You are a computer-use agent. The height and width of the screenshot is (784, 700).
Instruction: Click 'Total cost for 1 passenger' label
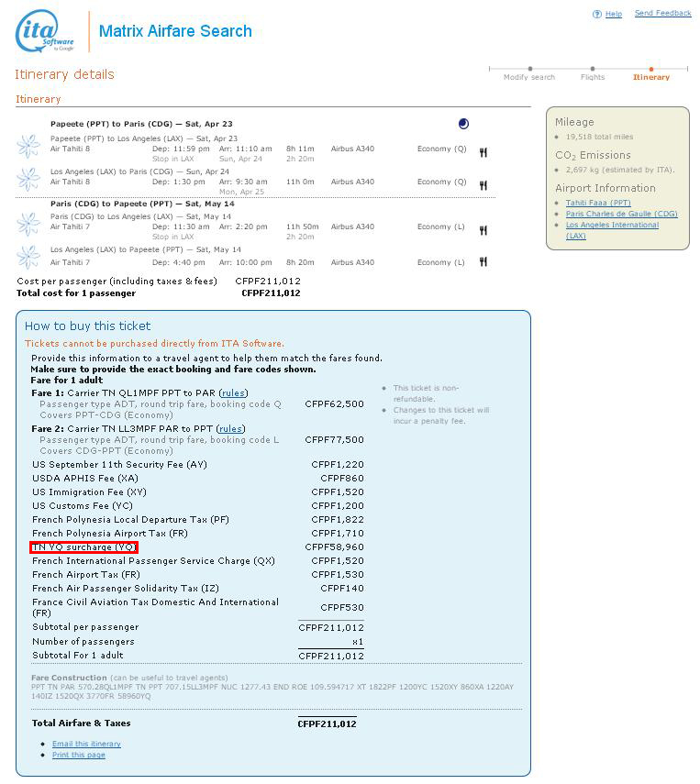(76, 293)
